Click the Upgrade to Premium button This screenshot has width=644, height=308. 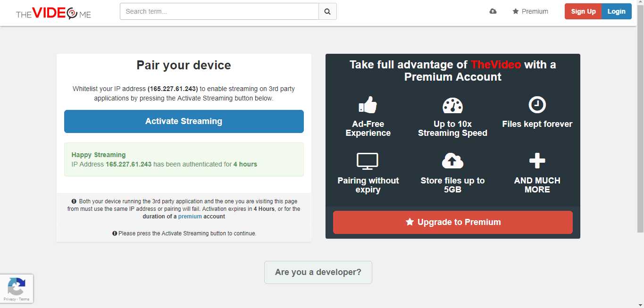click(453, 222)
